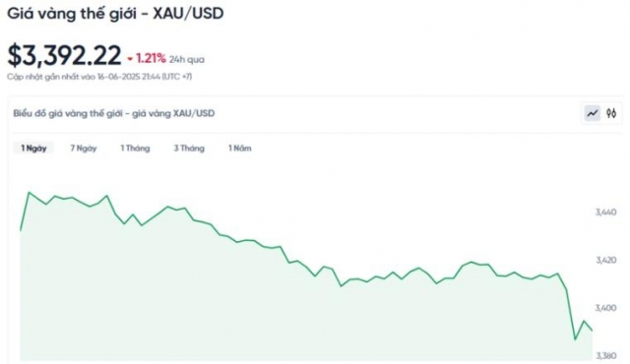Switch to candlestick chart view icon
Screen dimensions: 630x364
pyautogui.click(x=611, y=113)
